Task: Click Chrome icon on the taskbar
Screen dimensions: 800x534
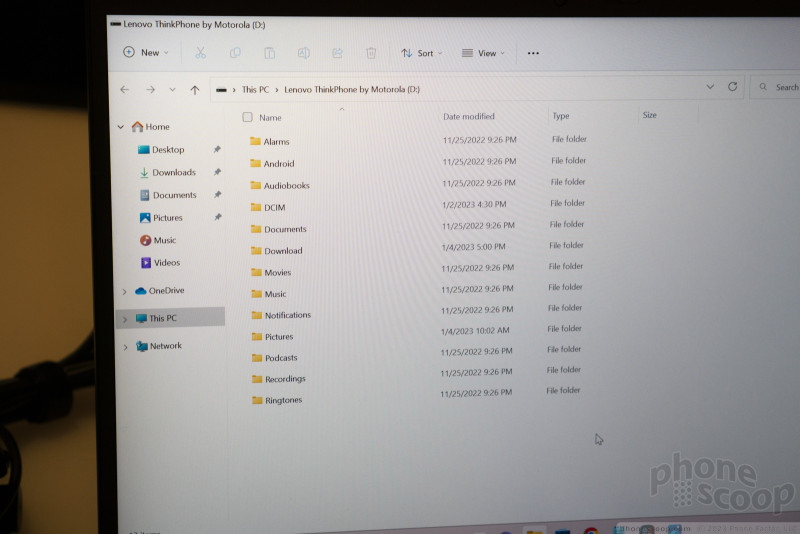Action: 591,530
